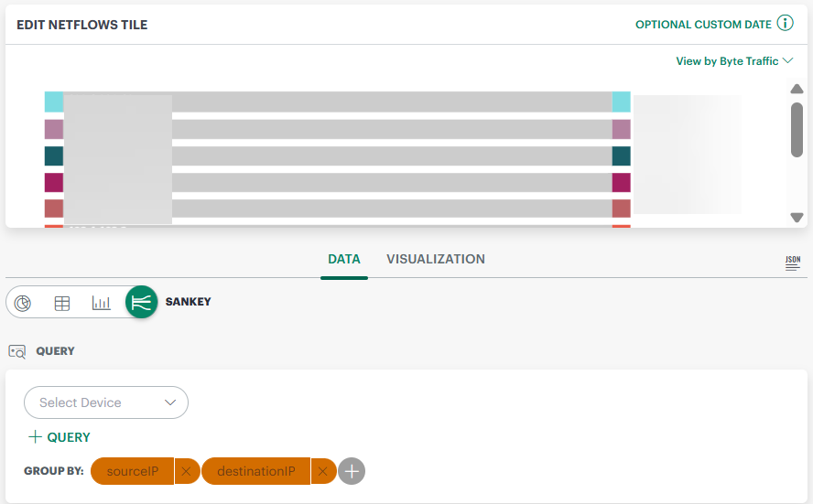Remove the sourceIP group-by tag
Viewport: 813px width, 504px height.
(x=186, y=471)
